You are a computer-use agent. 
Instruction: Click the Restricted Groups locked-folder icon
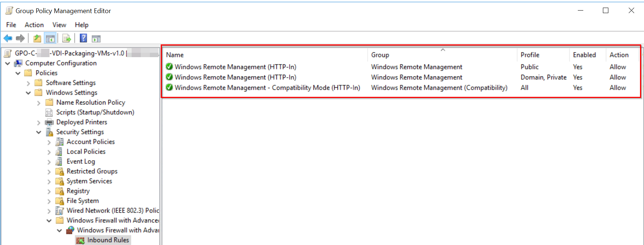(x=59, y=171)
